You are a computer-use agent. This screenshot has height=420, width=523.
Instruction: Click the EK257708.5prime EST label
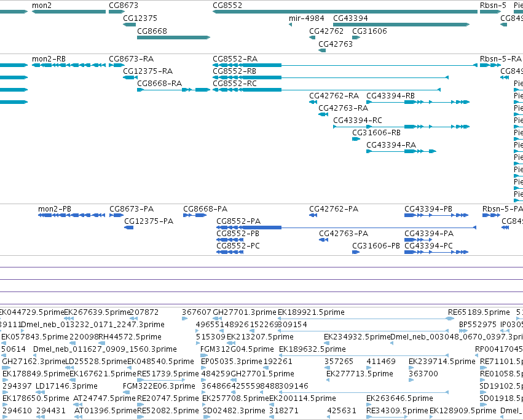235,398
